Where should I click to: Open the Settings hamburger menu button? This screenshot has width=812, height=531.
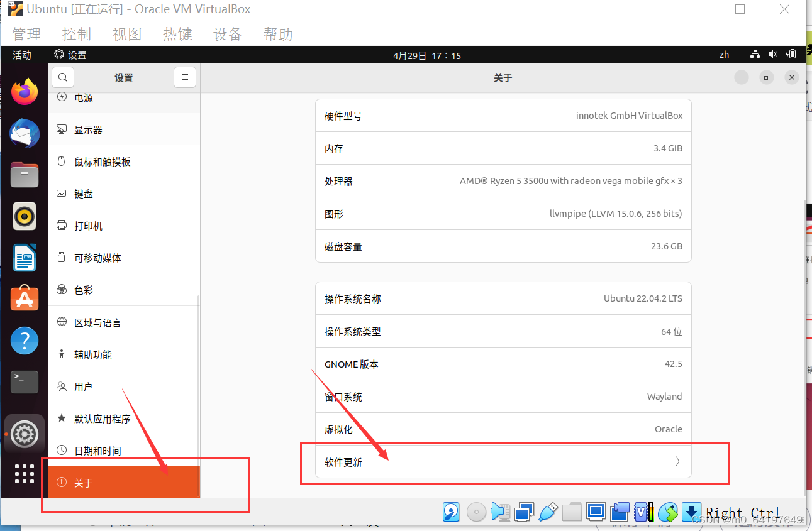click(185, 77)
